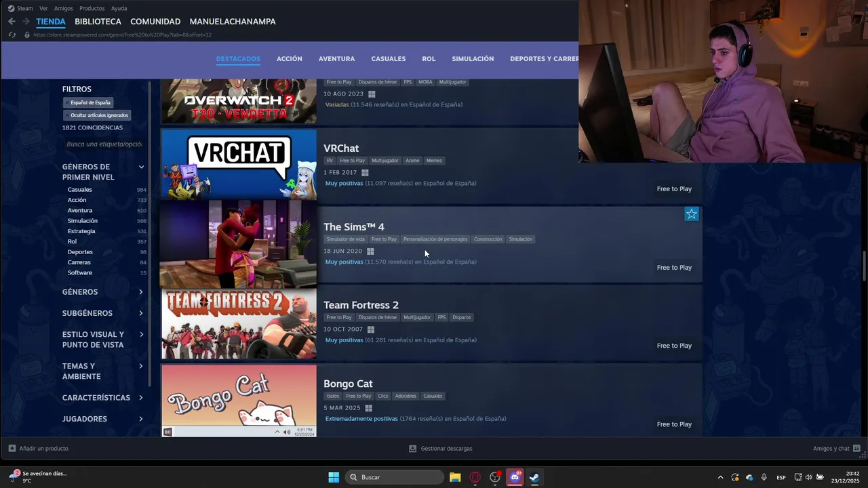Click the download icon by Gestionar descargas

(x=412, y=449)
